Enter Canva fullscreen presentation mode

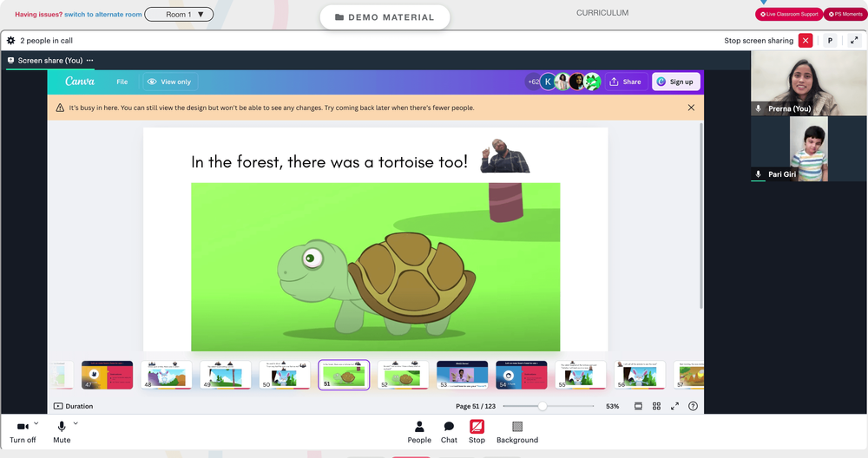(674, 406)
